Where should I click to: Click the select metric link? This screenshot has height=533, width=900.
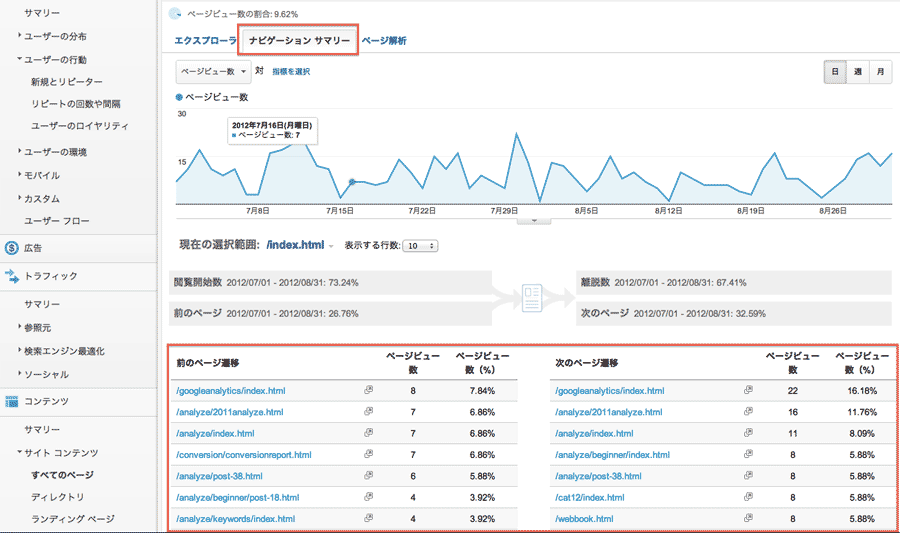click(x=291, y=72)
